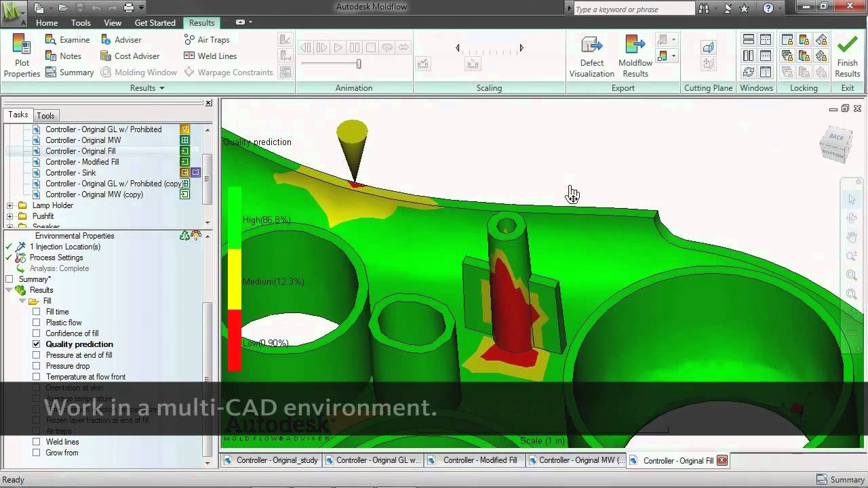Show Weld Lines result
Screen dimensions: 868x488
pos(210,56)
